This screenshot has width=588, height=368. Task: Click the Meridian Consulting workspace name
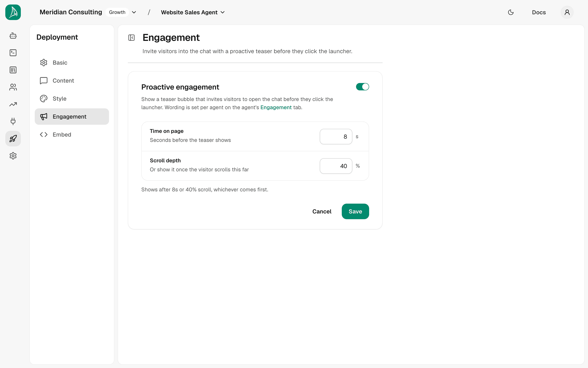(71, 12)
